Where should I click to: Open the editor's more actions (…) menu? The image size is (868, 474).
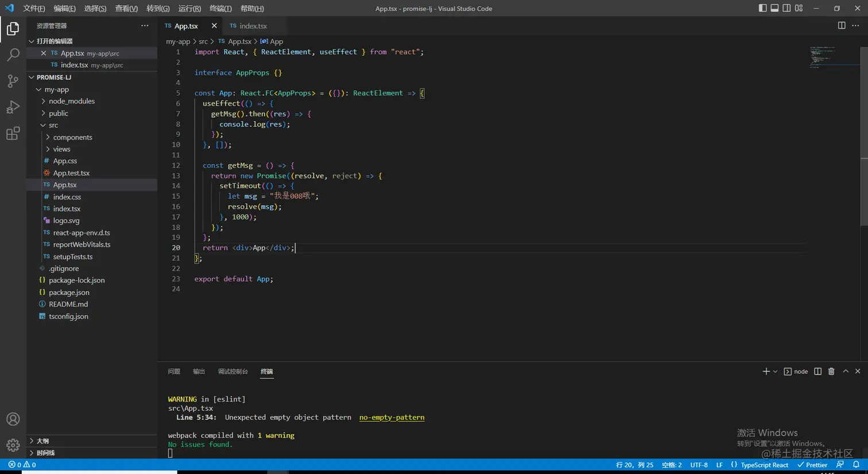[x=855, y=25]
